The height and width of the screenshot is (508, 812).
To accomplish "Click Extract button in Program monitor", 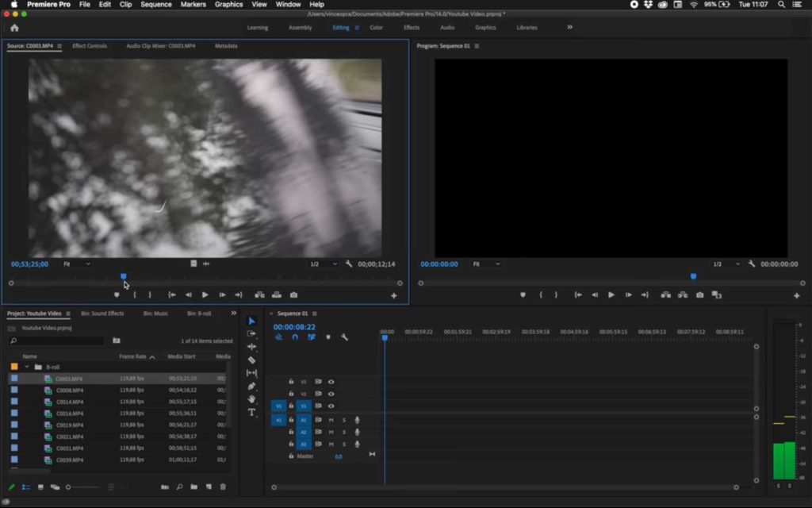I will coord(683,295).
